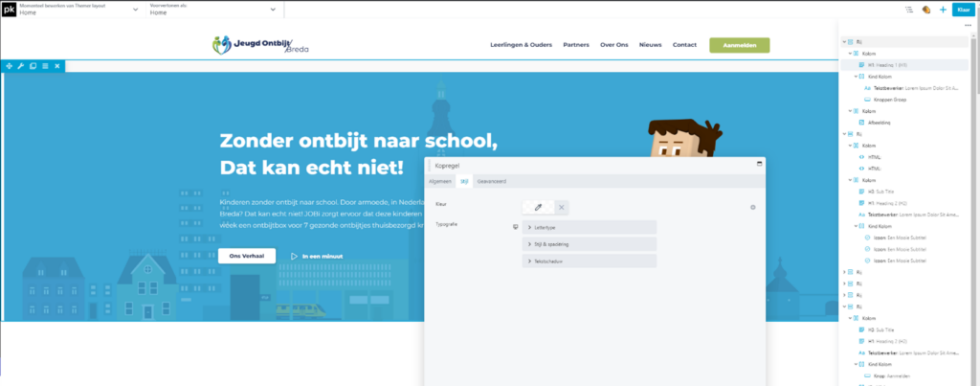Click the row move handle icon

click(9, 66)
